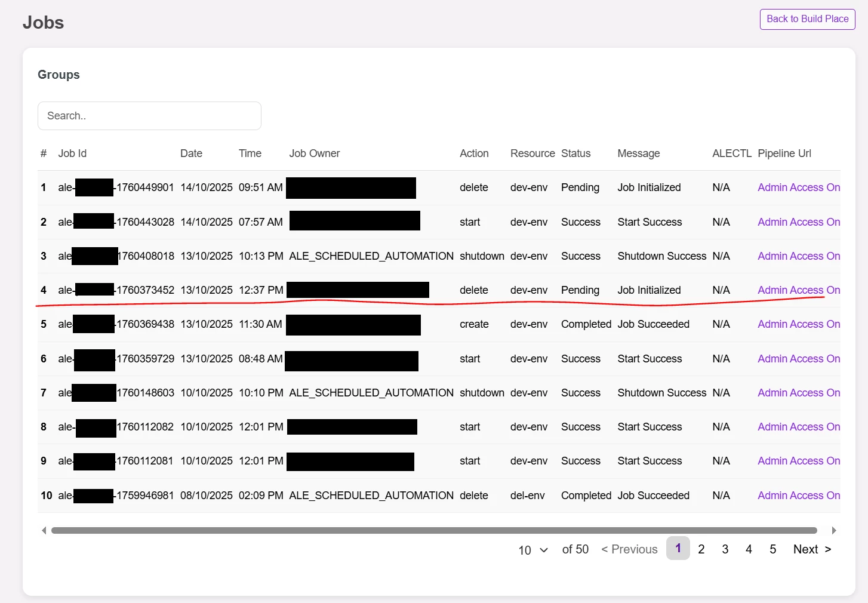The height and width of the screenshot is (603, 868).
Task: Select job ID ending 1760359729
Action: pyautogui.click(x=116, y=359)
